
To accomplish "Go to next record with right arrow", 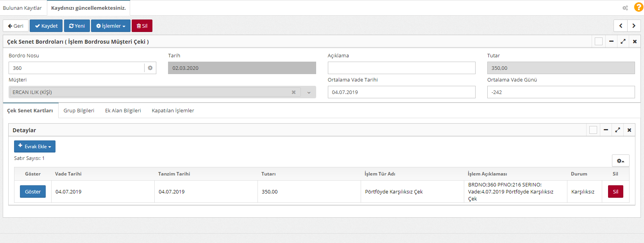I will coord(634,26).
